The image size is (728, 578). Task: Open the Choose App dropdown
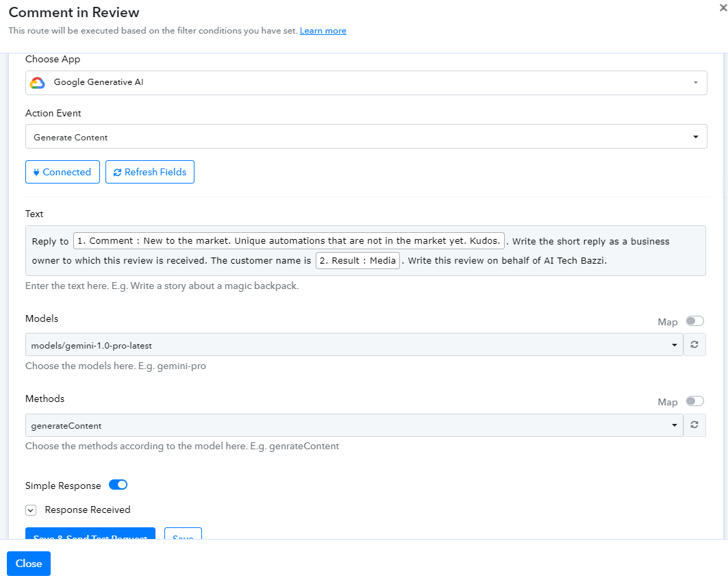(x=366, y=83)
